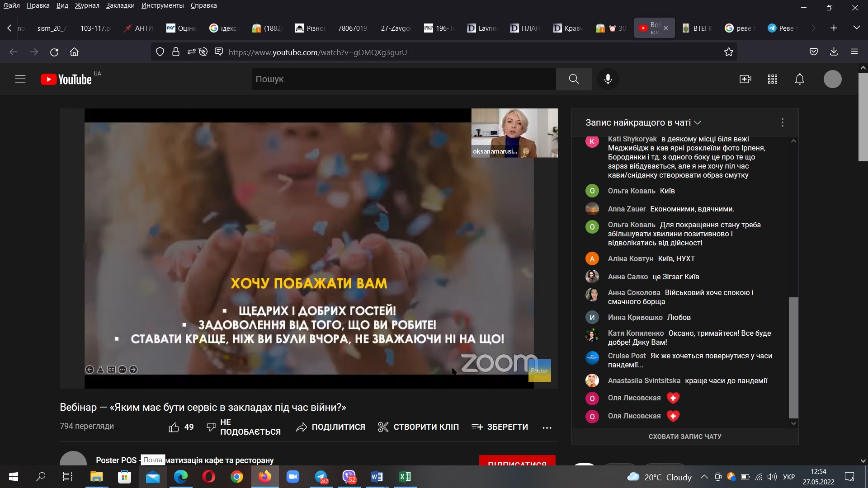Click the chat panel scrollbar thumb

click(793, 357)
